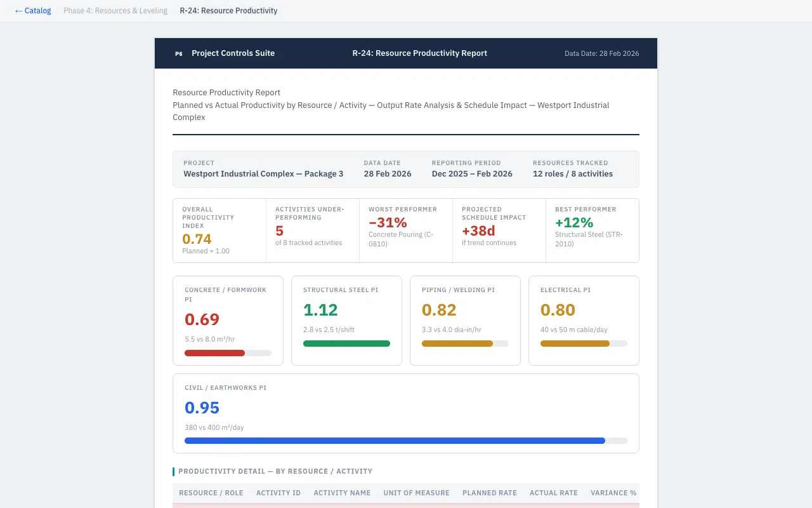Open Phase 4: Resources & Leveling breadcrumb
The height and width of the screenshot is (508, 812).
(x=115, y=11)
